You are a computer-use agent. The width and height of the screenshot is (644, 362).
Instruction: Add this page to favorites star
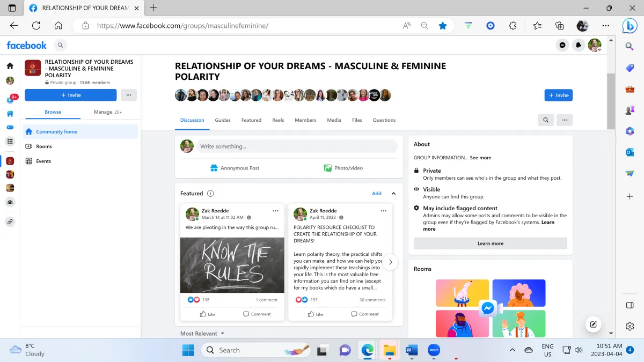tap(443, 25)
